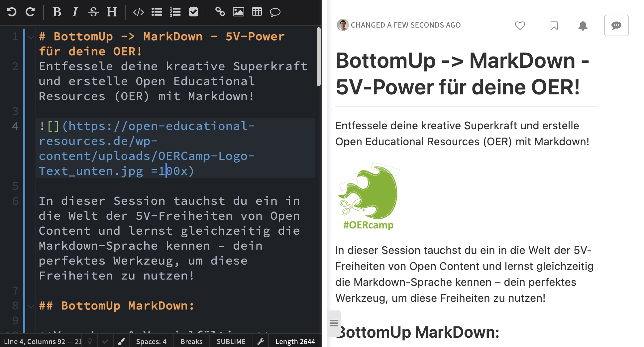Toggle spellcheck via the checkmark icon
Viewport: 644px width, 347px height.
(105, 341)
